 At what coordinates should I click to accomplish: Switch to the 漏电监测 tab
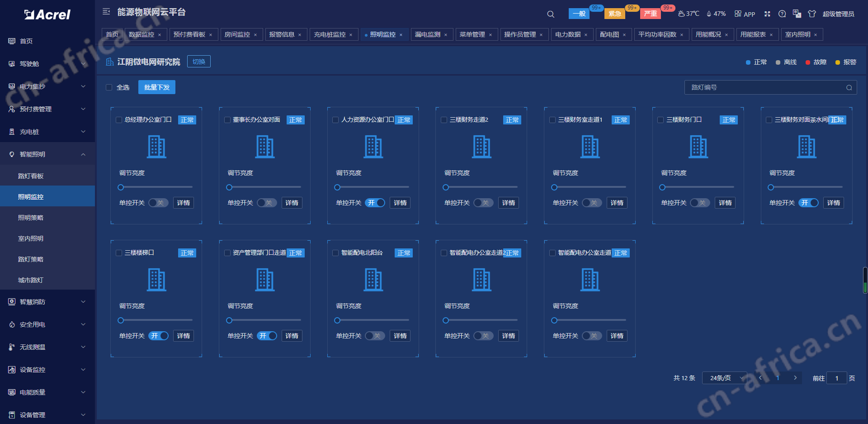[x=427, y=34]
